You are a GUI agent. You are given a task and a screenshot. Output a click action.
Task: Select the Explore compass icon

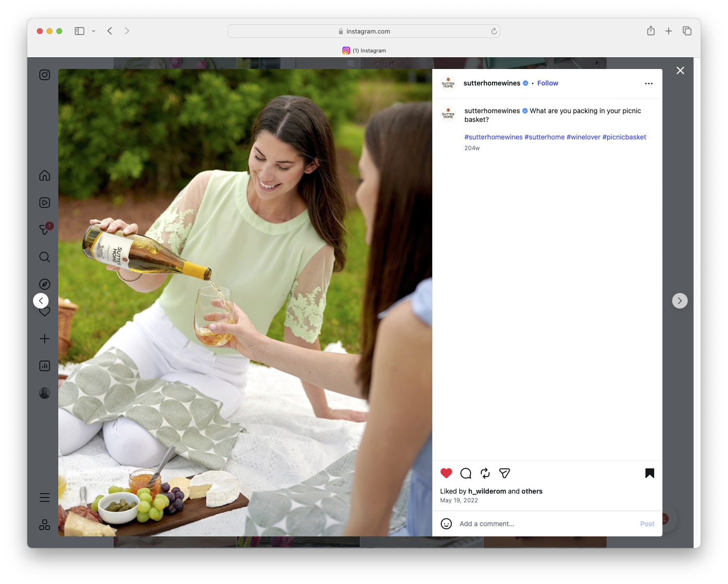[44, 284]
